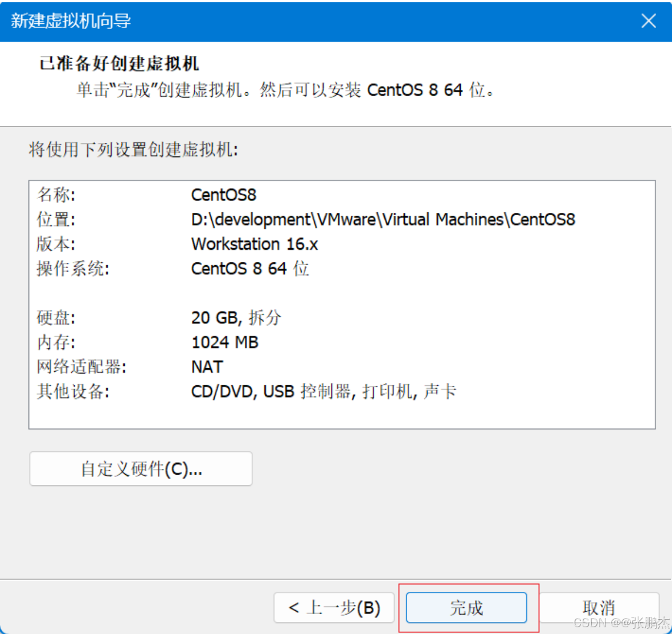Select the network adapter value NAT
Image resolution: width=672 pixels, height=634 pixels.
pyautogui.click(x=207, y=367)
